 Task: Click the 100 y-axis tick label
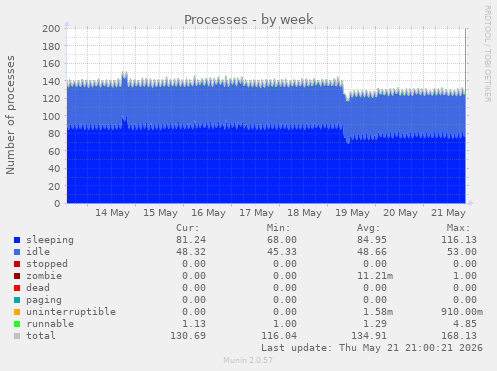(51, 116)
